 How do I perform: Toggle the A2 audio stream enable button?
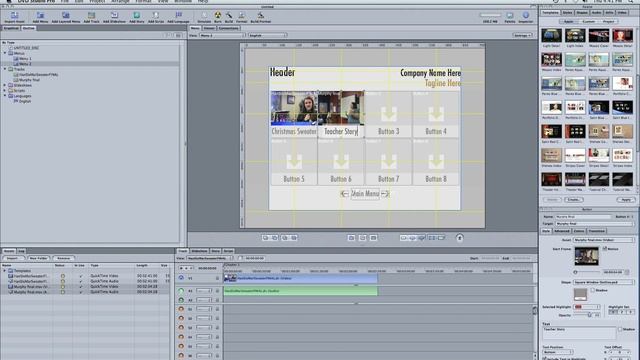point(181,300)
